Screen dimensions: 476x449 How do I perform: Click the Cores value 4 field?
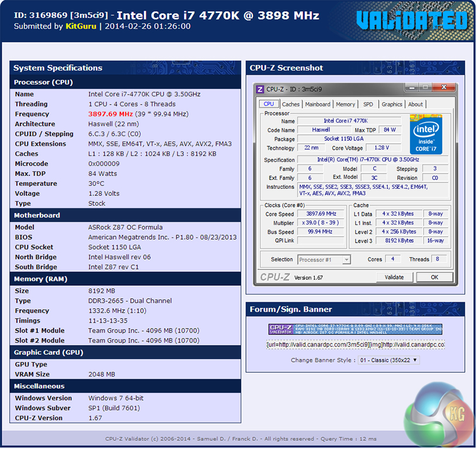(393, 259)
